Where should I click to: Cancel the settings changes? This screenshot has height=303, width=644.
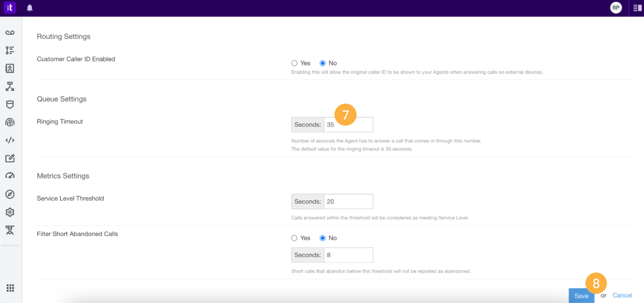coord(622,295)
